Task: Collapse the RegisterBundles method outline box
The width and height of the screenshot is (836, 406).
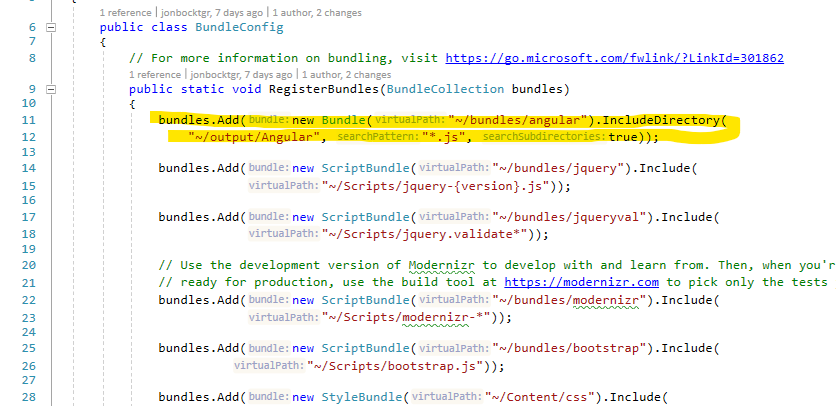Action: point(51,89)
